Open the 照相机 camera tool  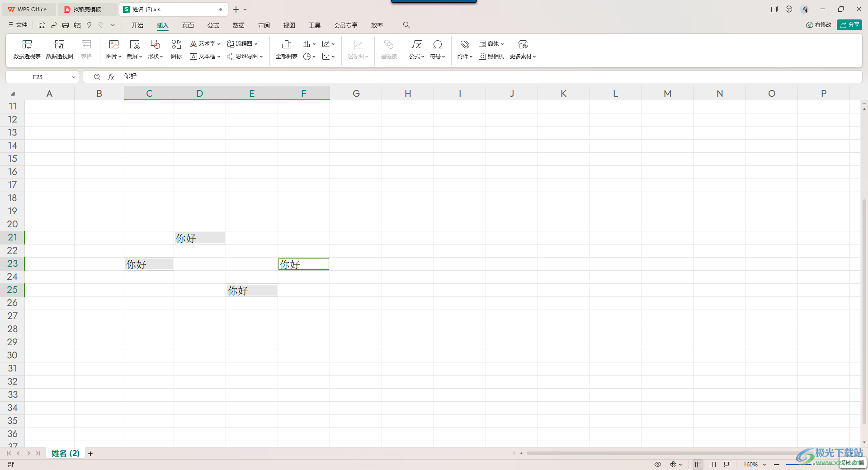(x=491, y=56)
